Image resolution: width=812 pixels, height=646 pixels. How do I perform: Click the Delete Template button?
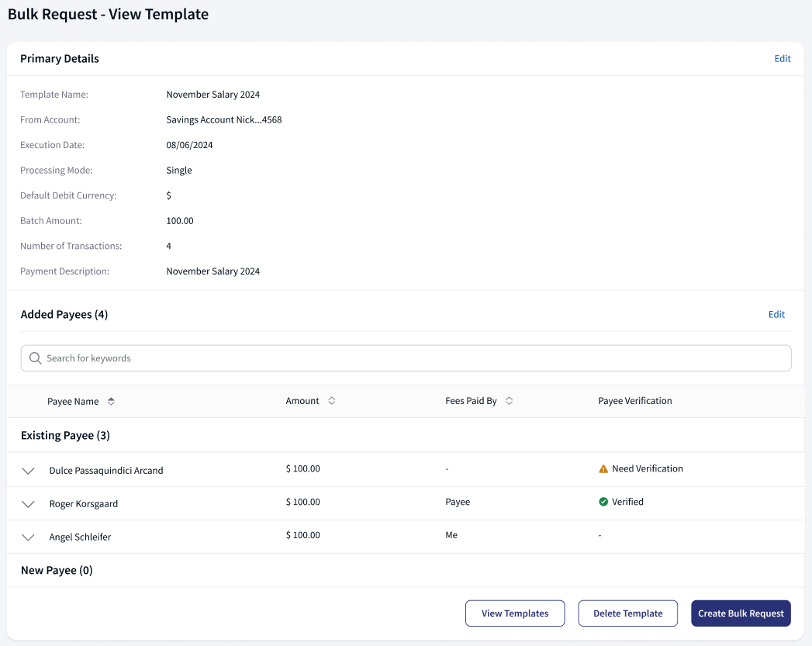tap(627, 613)
